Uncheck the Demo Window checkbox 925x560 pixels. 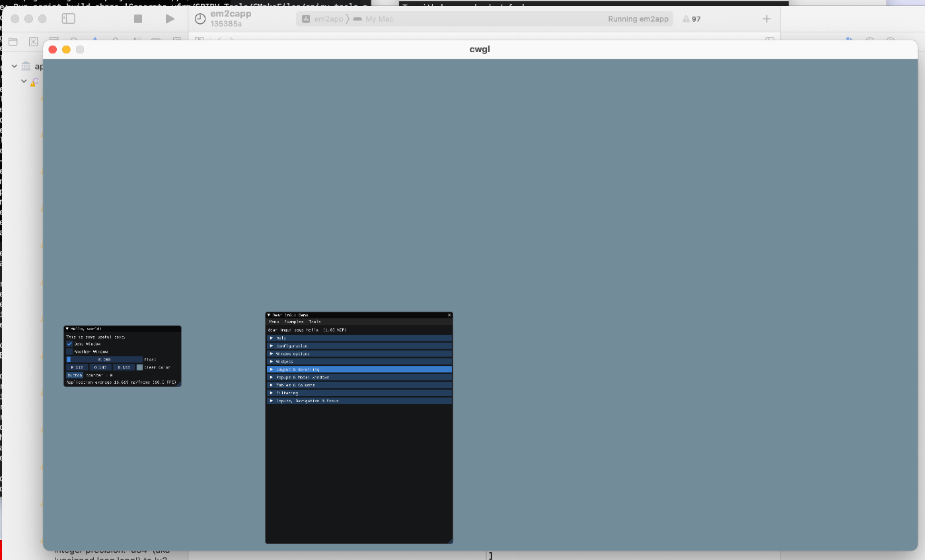[69, 344]
